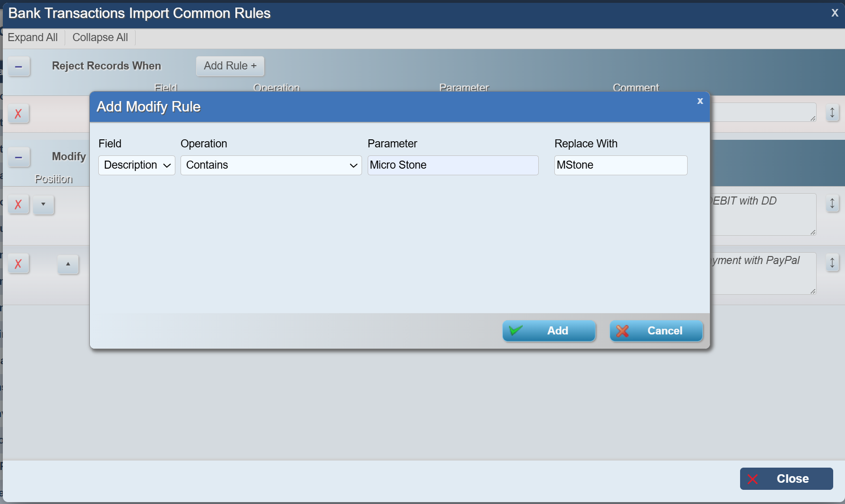
Task: Click resize arrow beside PayPal comment box
Action: [x=832, y=263]
